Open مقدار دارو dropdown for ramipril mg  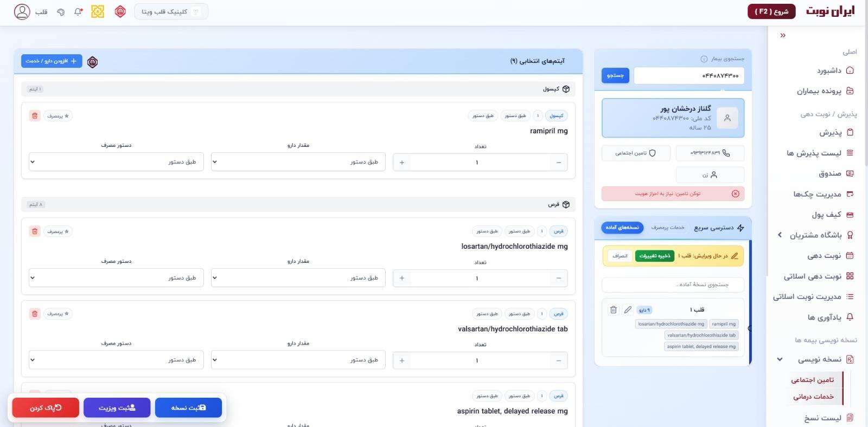pos(298,162)
